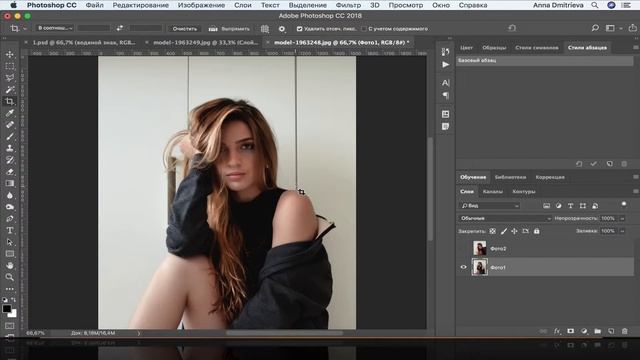Image resolution: width=640 pixels, height=360 pixels.
Task: Reset the crop with the undo arrow
Action: click(x=512, y=28)
